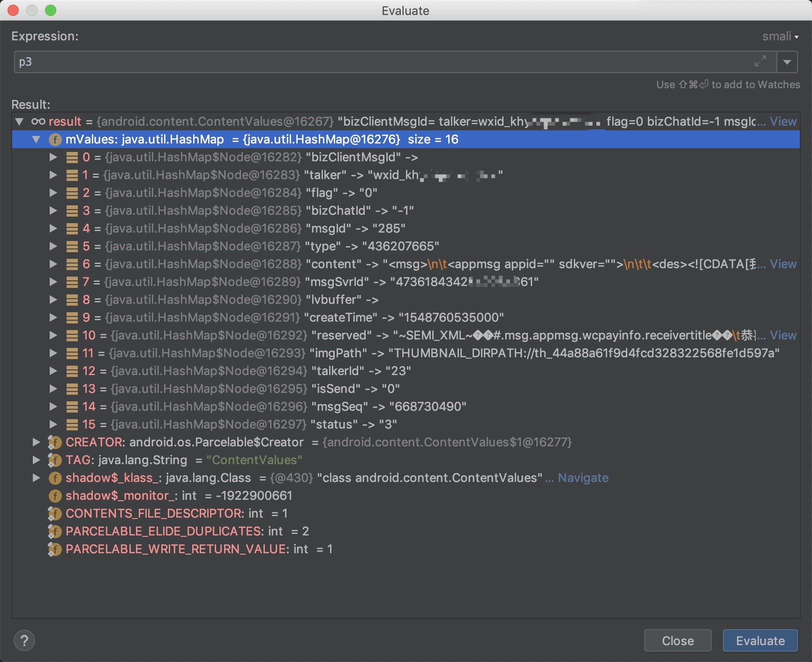Expand the content entry node
This screenshot has height=662, width=812.
tap(53, 264)
